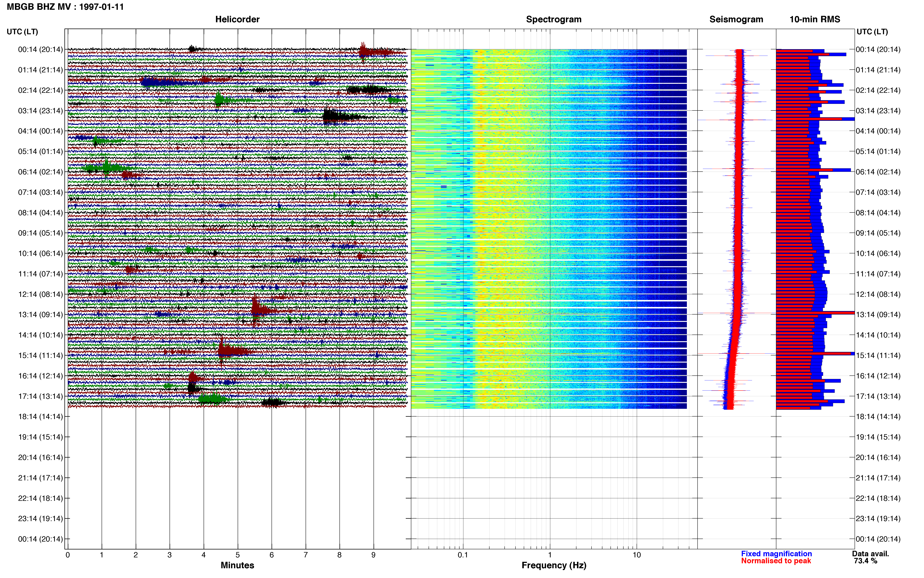This screenshot has height=578, width=924.
Task: Click the "Minutes" axis label under the helicorder
Action: [237, 565]
